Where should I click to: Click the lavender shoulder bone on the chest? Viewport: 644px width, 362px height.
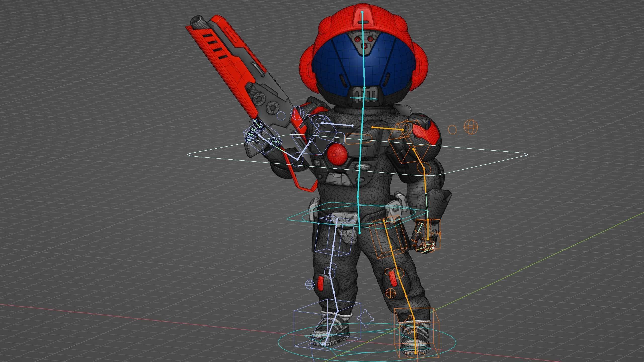(337, 124)
